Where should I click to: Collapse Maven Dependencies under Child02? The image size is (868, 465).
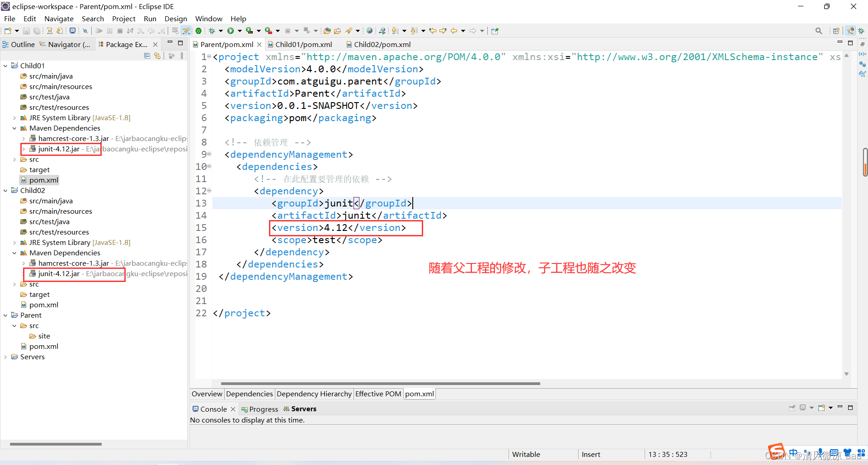pyautogui.click(x=14, y=253)
